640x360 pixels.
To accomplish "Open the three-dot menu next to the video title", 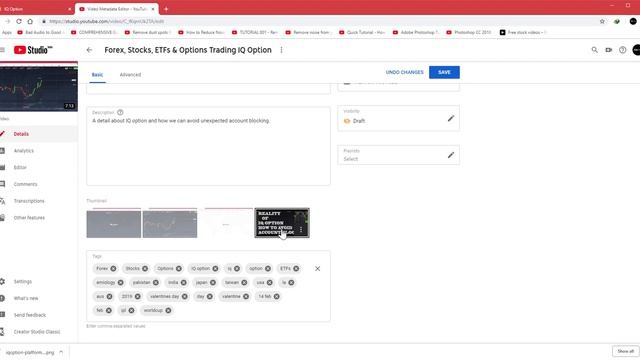I will point(281,50).
